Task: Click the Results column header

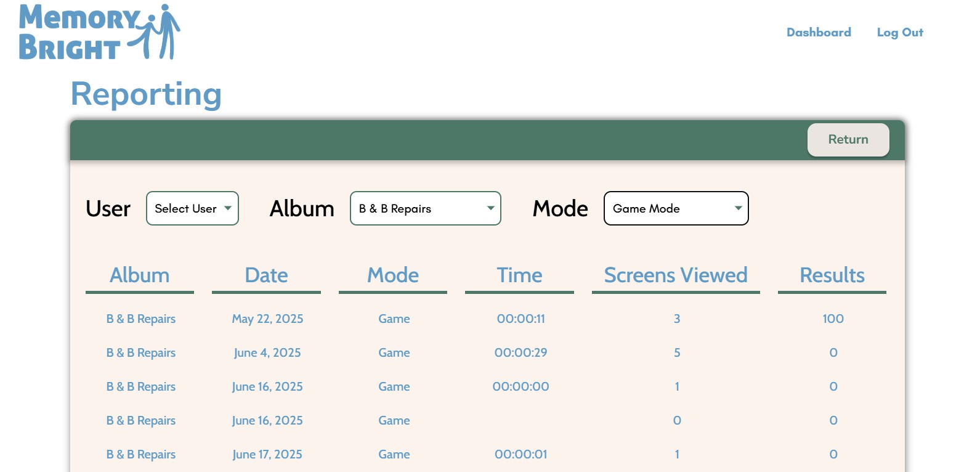Action: tap(832, 275)
